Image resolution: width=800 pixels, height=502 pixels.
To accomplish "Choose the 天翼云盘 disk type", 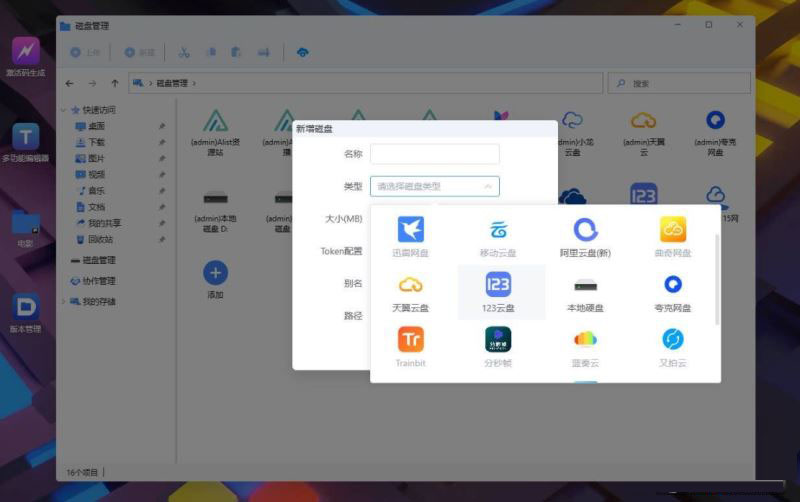I will [410, 292].
